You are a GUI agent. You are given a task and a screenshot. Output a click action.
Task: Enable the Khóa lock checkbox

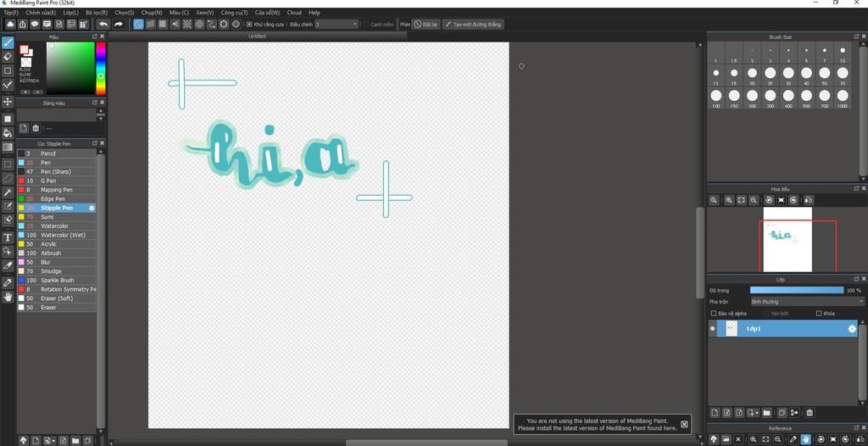click(x=819, y=314)
